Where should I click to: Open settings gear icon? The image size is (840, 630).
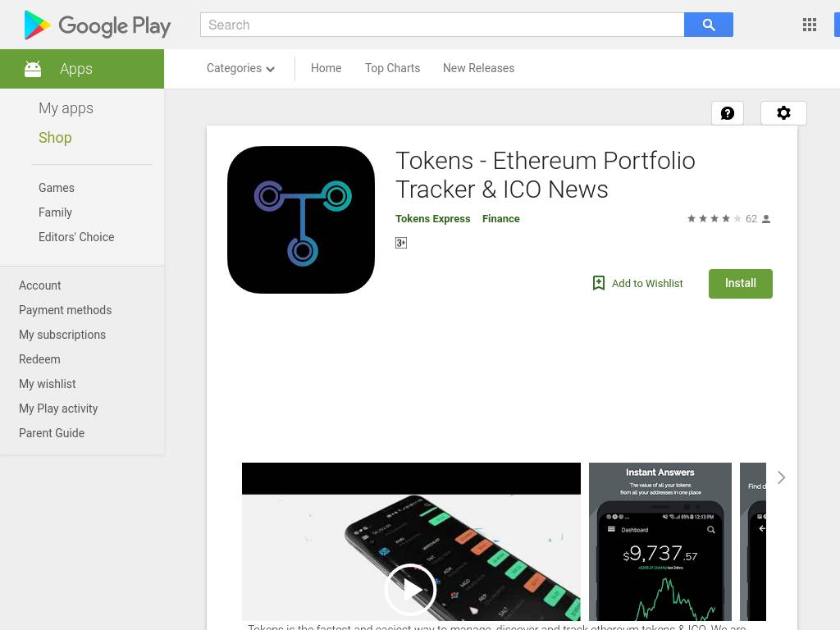[x=783, y=113]
